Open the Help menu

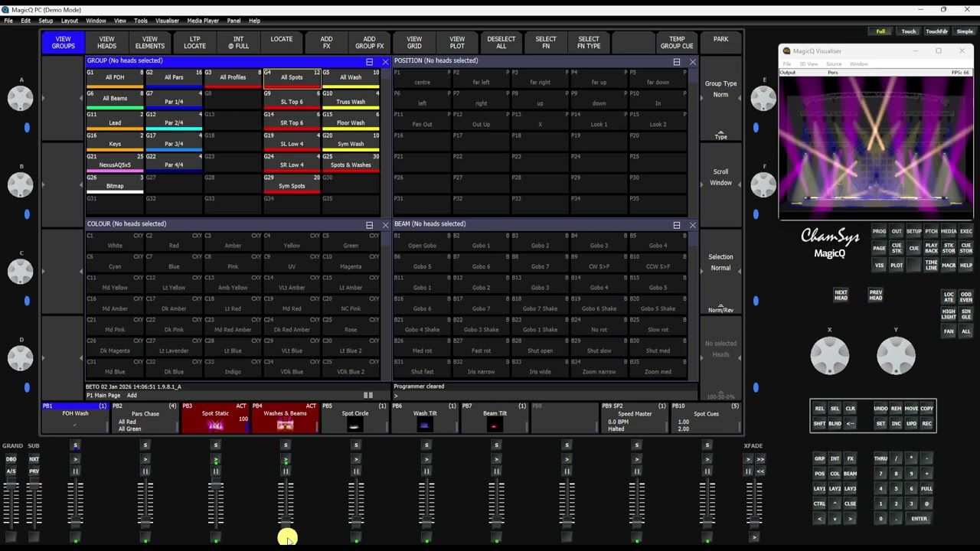(x=254, y=21)
